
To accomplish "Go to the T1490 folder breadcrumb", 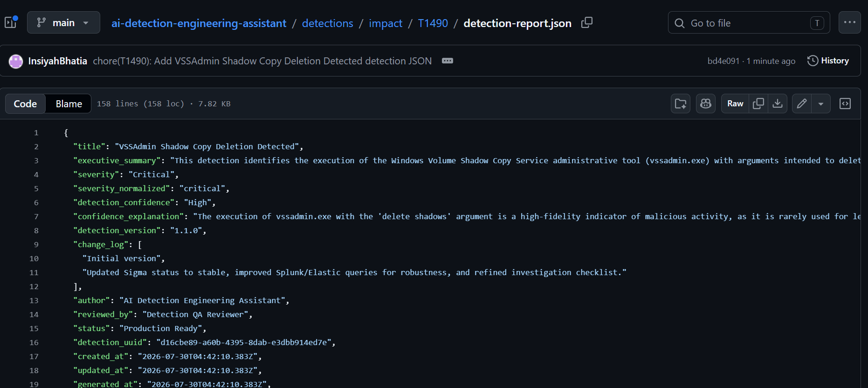I will pos(433,23).
